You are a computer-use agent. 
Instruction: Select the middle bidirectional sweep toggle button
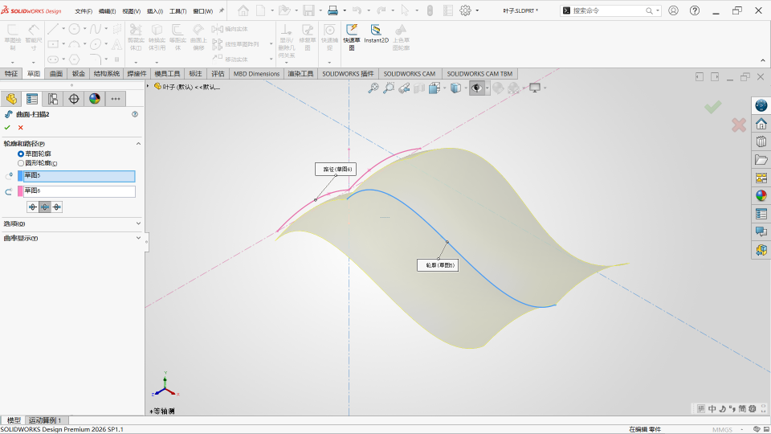pos(45,207)
